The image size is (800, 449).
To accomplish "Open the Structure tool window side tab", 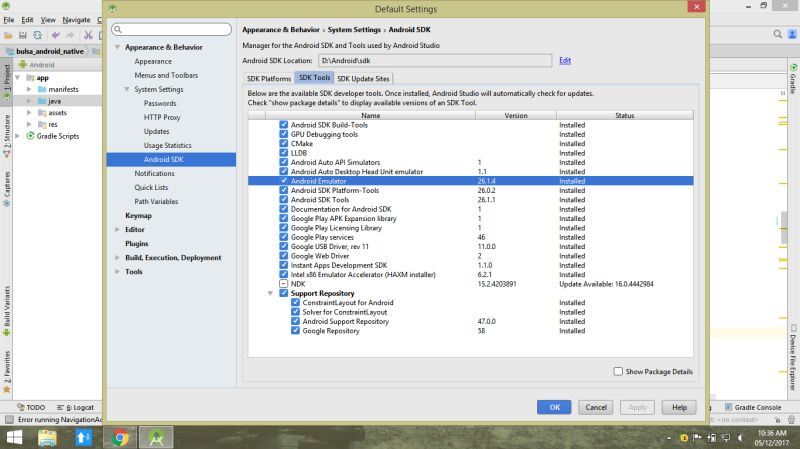I will (7, 135).
